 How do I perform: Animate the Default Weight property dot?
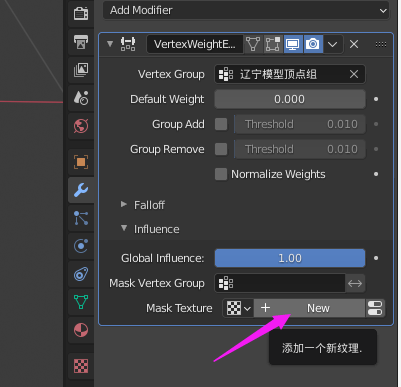point(376,99)
